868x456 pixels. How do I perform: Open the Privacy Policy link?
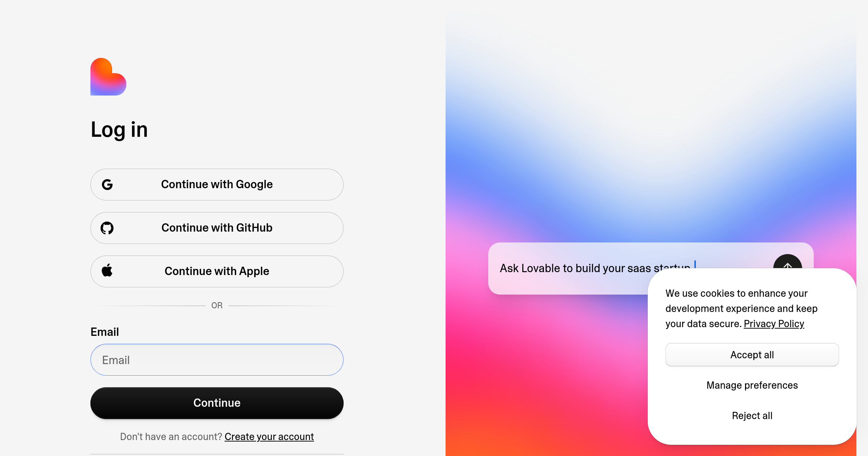[x=774, y=324]
